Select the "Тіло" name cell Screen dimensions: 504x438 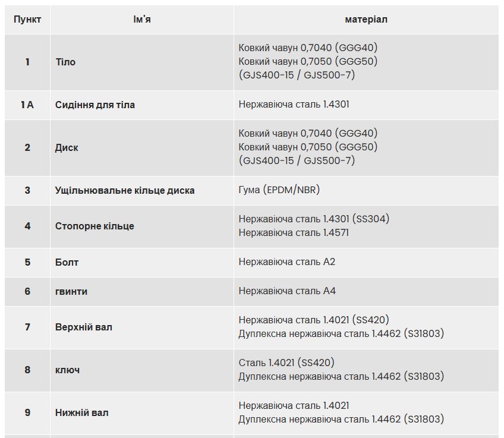click(65, 62)
